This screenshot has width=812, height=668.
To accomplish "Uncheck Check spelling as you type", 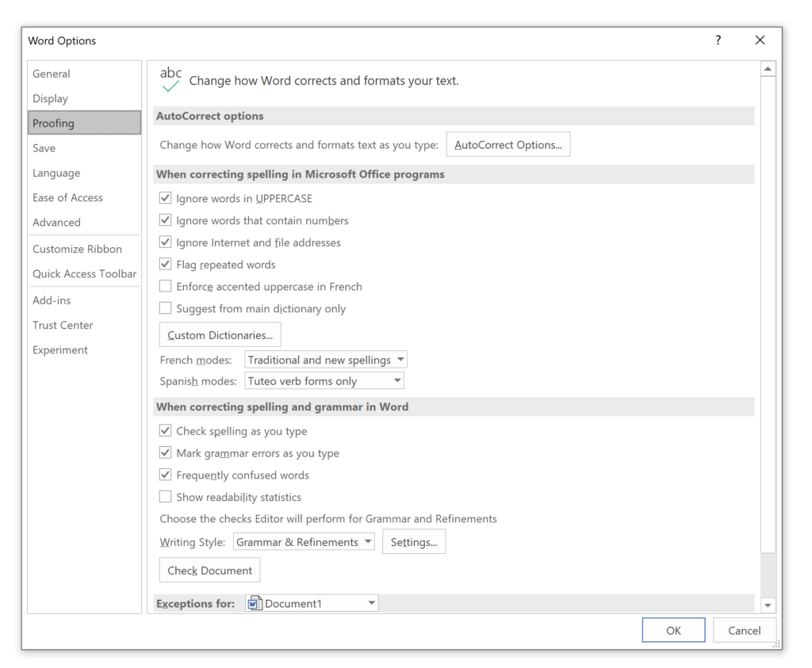I will coord(165,430).
